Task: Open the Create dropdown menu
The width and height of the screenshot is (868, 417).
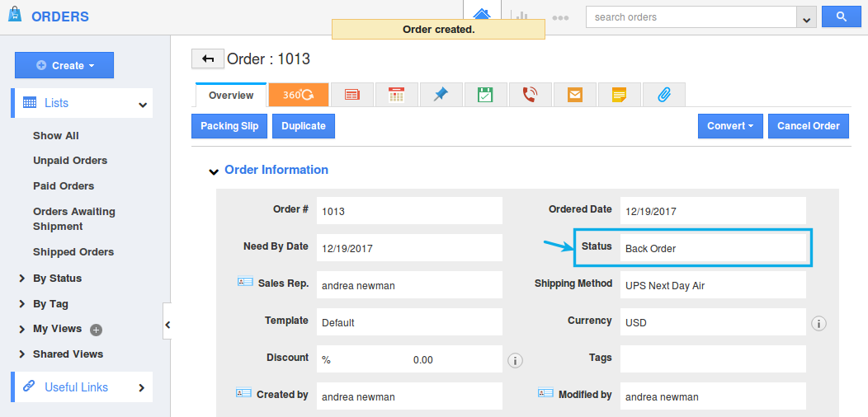Action: tap(64, 65)
